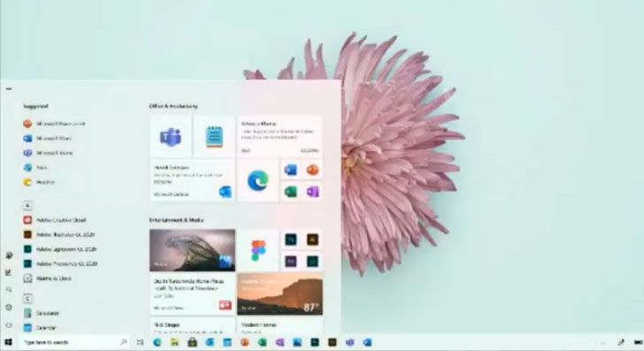Open the Figma tile
This screenshot has width=644, height=351.
pos(258,250)
